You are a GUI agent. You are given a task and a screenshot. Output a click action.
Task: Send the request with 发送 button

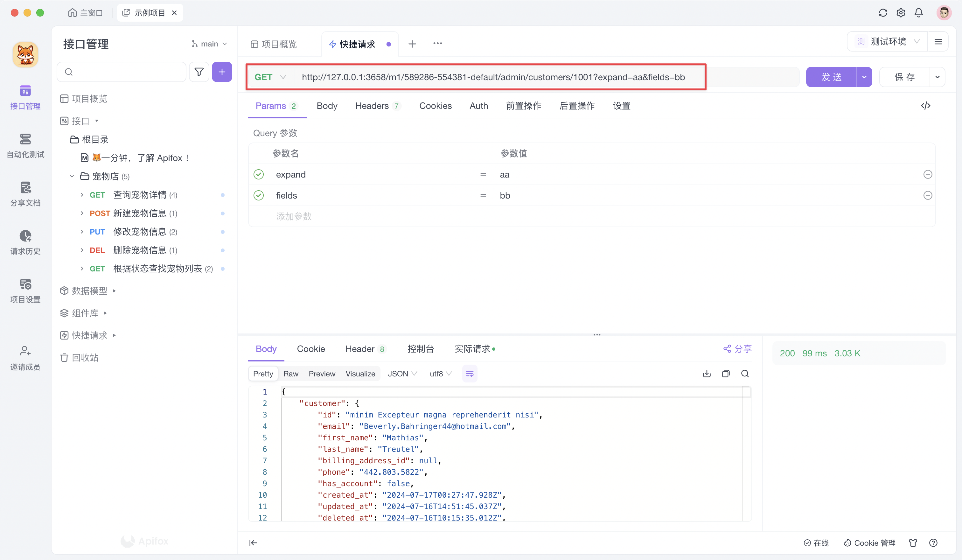tap(832, 77)
